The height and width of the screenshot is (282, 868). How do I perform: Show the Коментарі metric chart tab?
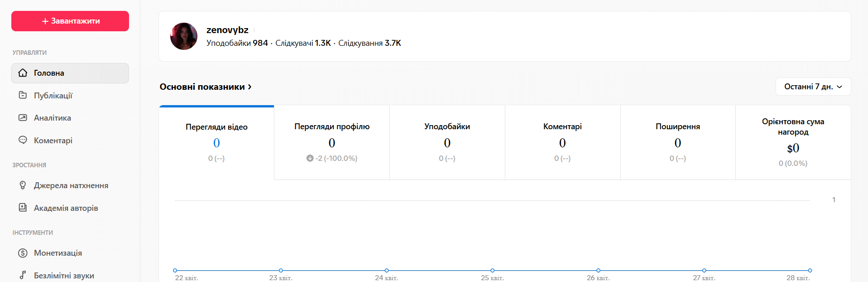562,143
